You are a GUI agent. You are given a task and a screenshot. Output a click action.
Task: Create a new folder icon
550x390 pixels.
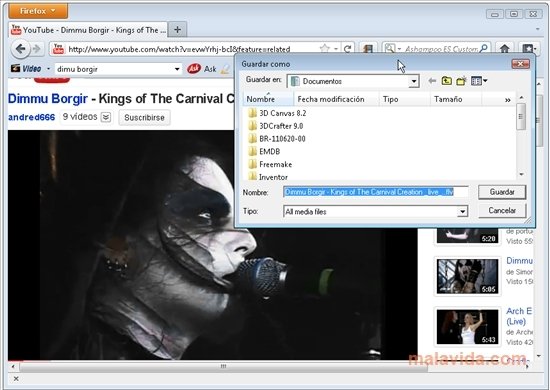tap(461, 81)
